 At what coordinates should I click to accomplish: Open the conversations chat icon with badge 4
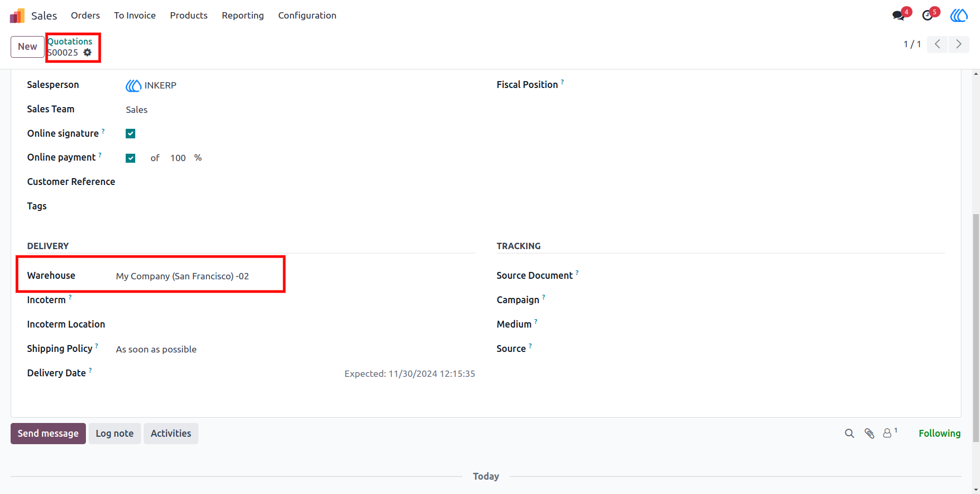(899, 15)
